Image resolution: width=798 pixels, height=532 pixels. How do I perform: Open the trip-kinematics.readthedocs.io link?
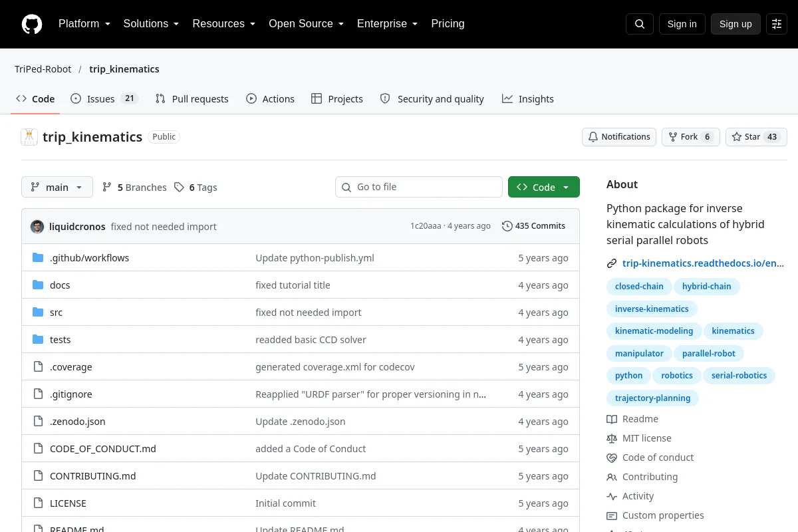704,263
